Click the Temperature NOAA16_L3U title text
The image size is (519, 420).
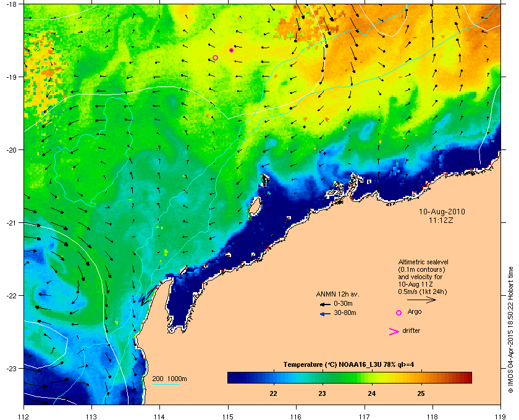[x=348, y=365]
